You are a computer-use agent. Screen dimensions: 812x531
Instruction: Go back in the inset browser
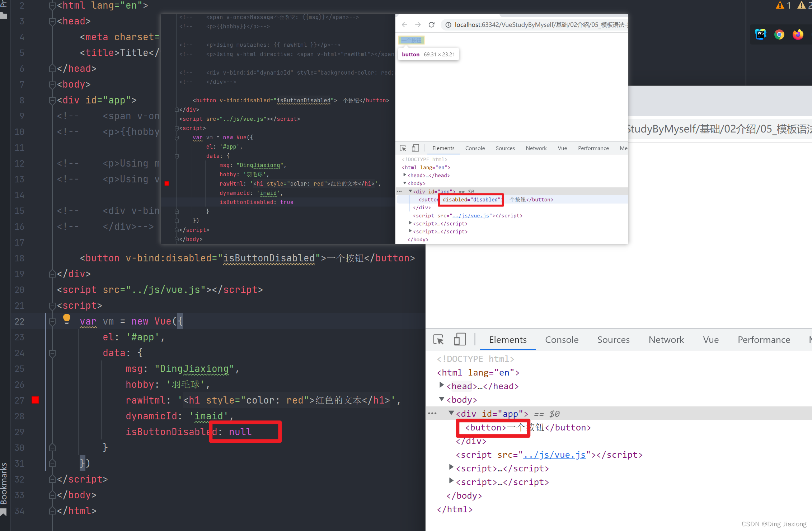point(404,24)
